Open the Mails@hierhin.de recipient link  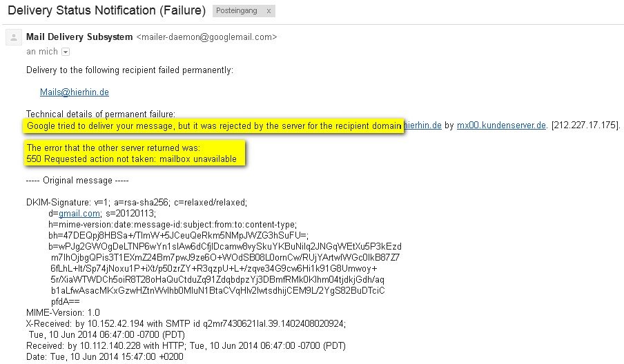[75, 92]
